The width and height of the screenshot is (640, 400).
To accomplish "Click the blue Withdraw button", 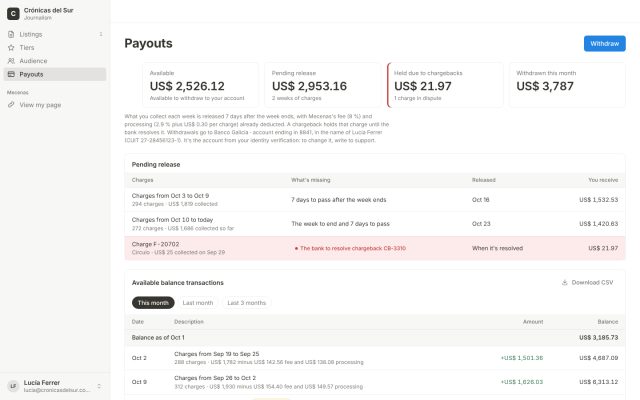I will [604, 44].
